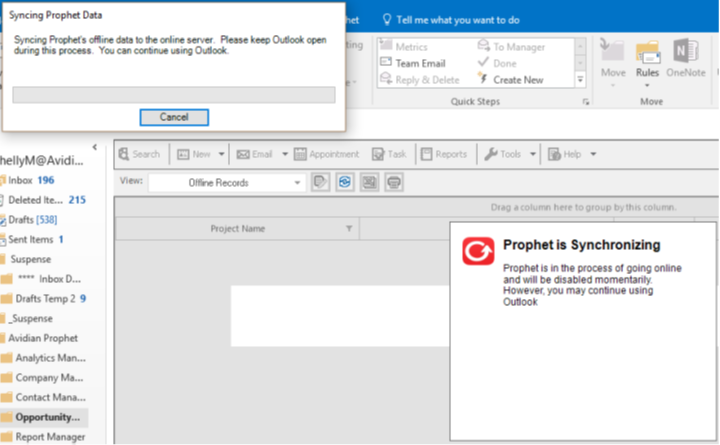Select the Done quick step

click(497, 63)
